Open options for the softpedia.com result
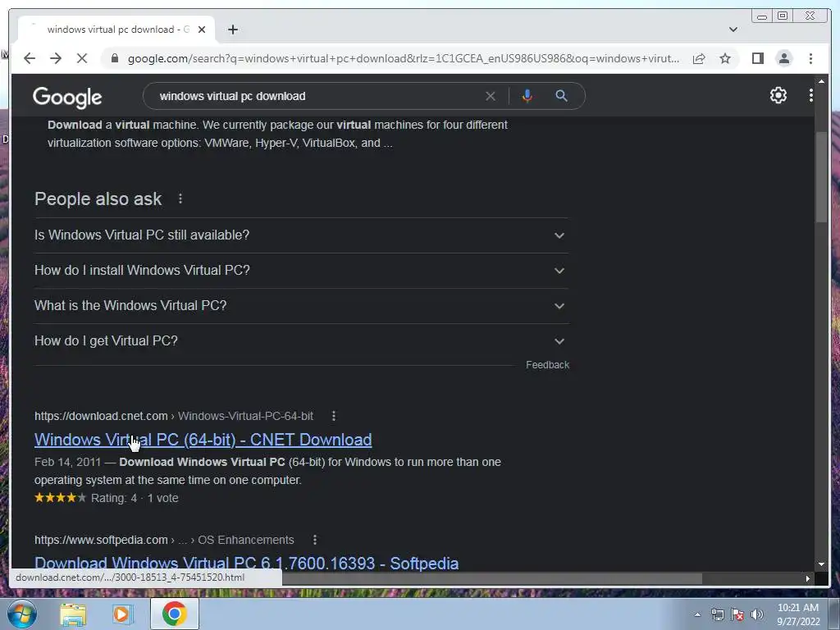 tap(315, 540)
